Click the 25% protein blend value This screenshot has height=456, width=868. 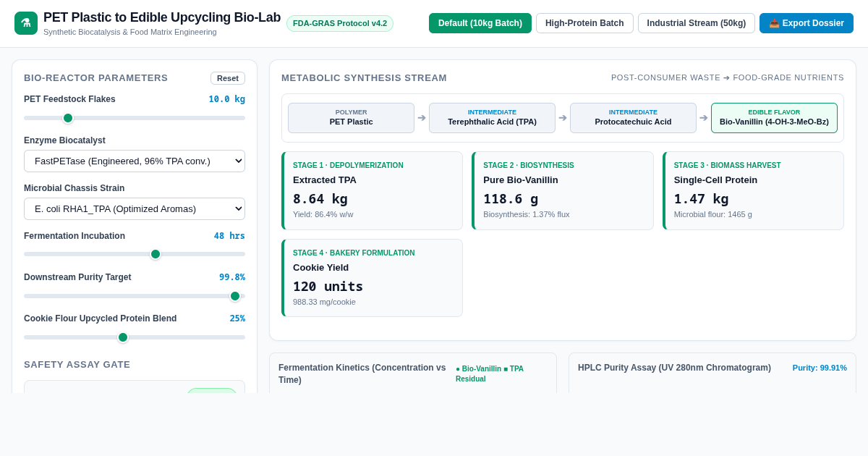(237, 318)
